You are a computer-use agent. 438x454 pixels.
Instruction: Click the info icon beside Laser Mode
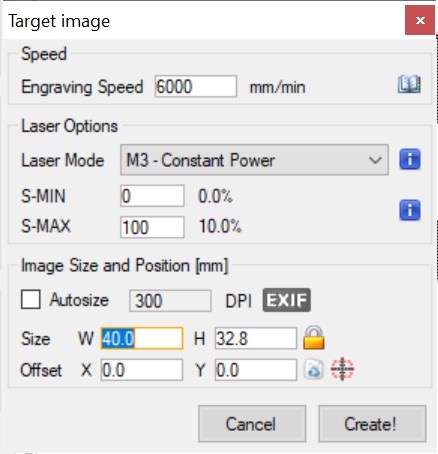click(410, 159)
